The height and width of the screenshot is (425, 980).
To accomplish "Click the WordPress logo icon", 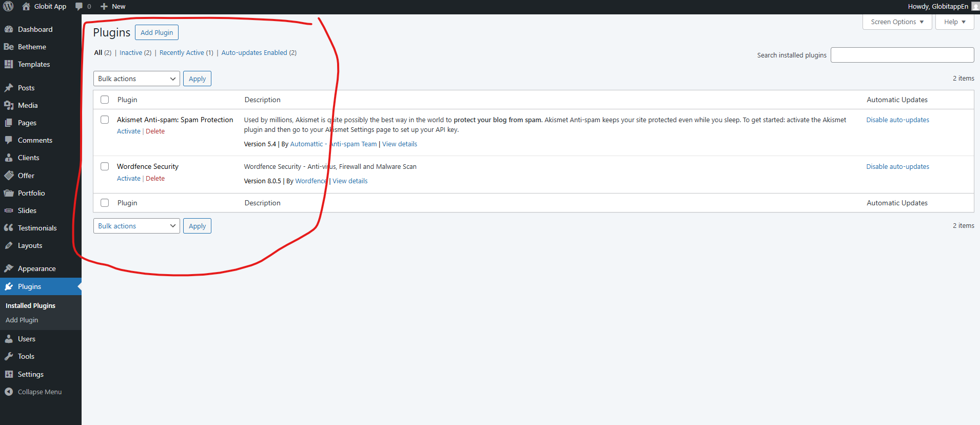I will (8, 7).
